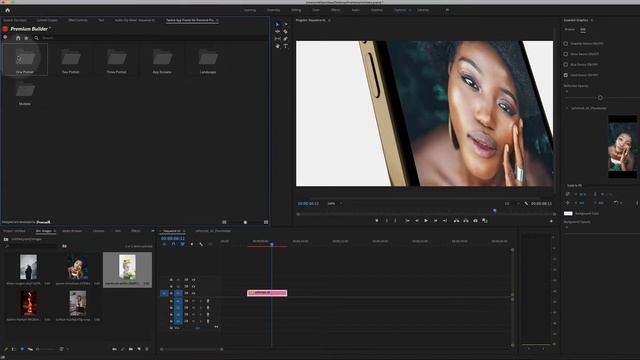The image size is (640, 360).
Task: Switch to the Effect Controls tab
Action: click(x=78, y=20)
